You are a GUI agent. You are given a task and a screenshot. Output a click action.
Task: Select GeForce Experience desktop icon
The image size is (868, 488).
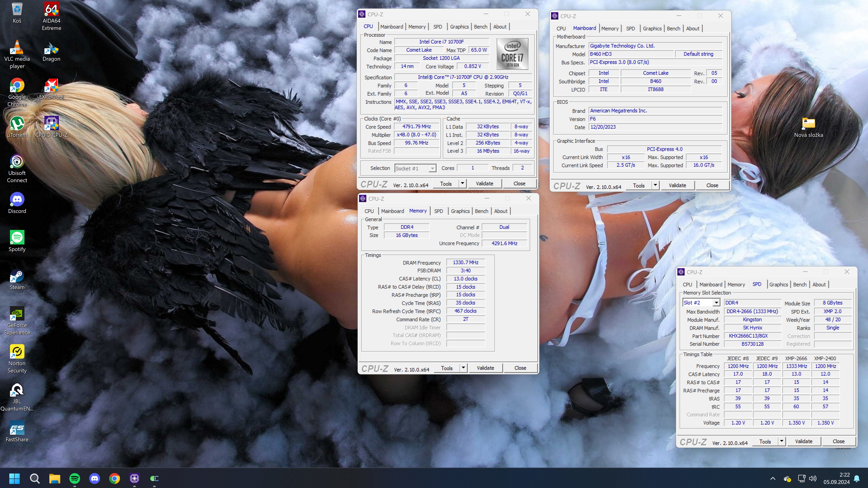[x=17, y=321]
